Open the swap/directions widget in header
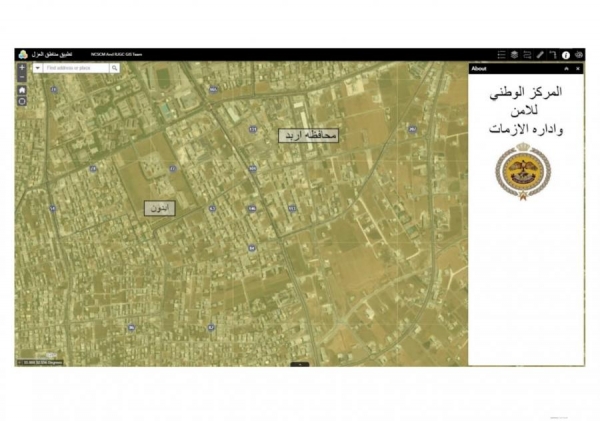 pyautogui.click(x=527, y=55)
